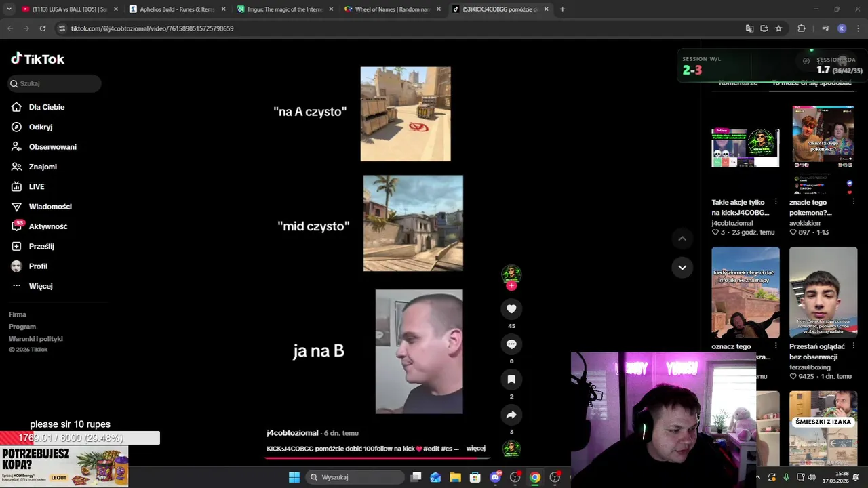Open aveklakierr author link
Screen dimensions: 868x488
805,223
